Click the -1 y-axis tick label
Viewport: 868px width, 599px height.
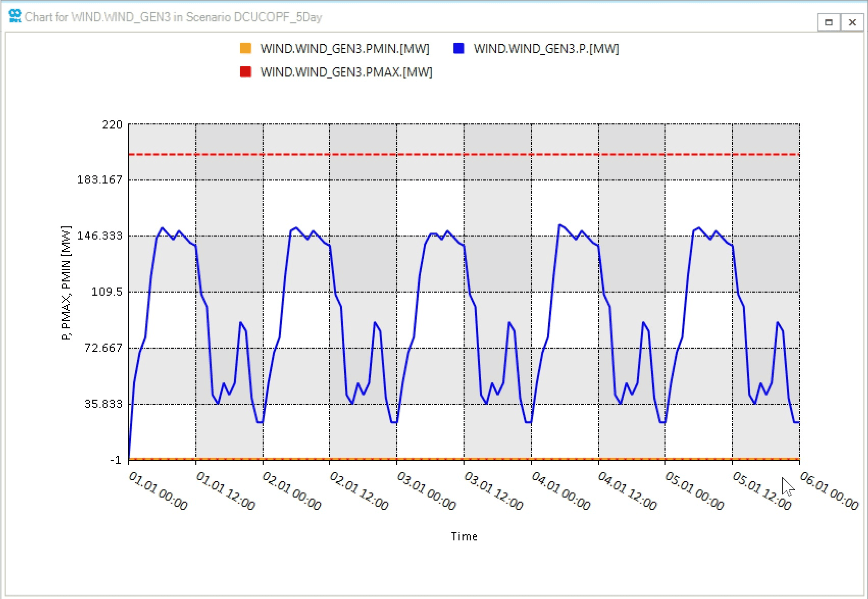click(x=116, y=460)
